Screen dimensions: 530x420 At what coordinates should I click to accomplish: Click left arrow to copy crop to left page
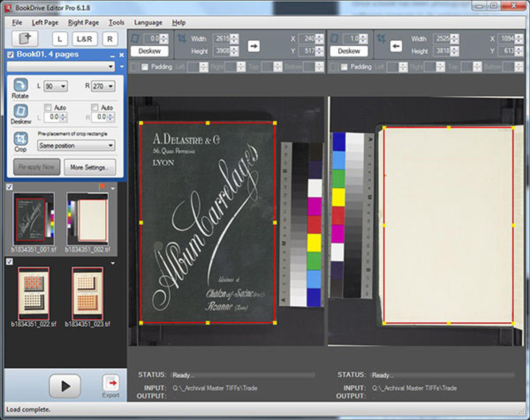tap(396, 46)
